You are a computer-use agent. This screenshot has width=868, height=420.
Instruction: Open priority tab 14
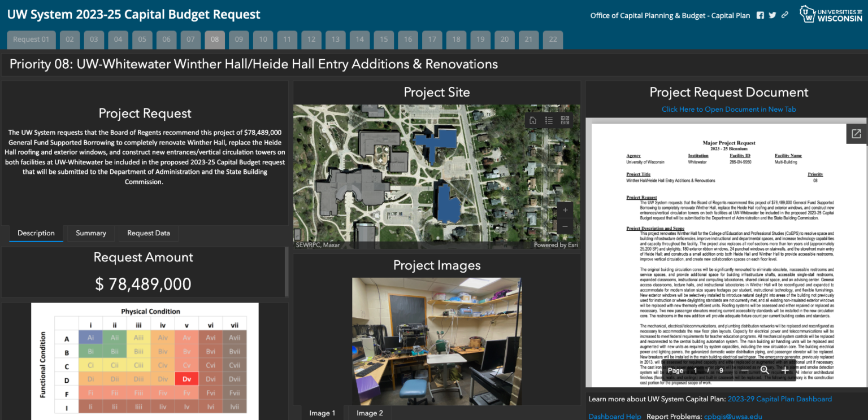pyautogui.click(x=360, y=40)
